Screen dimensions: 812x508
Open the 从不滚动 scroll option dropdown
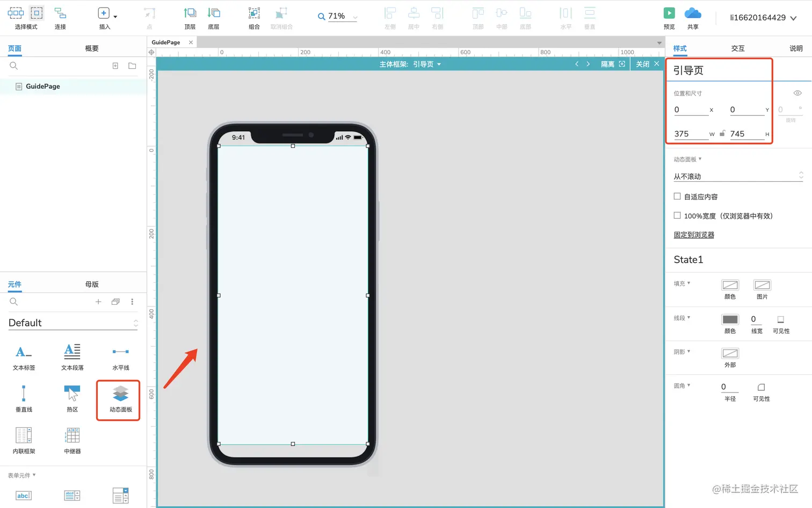(738, 176)
